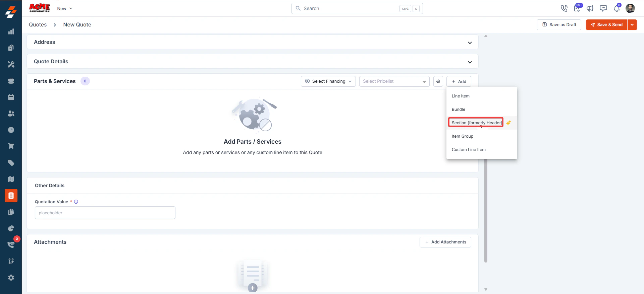Image resolution: width=644 pixels, height=294 pixels.
Task: Choose Bundle from Add menu
Action: tap(482, 109)
